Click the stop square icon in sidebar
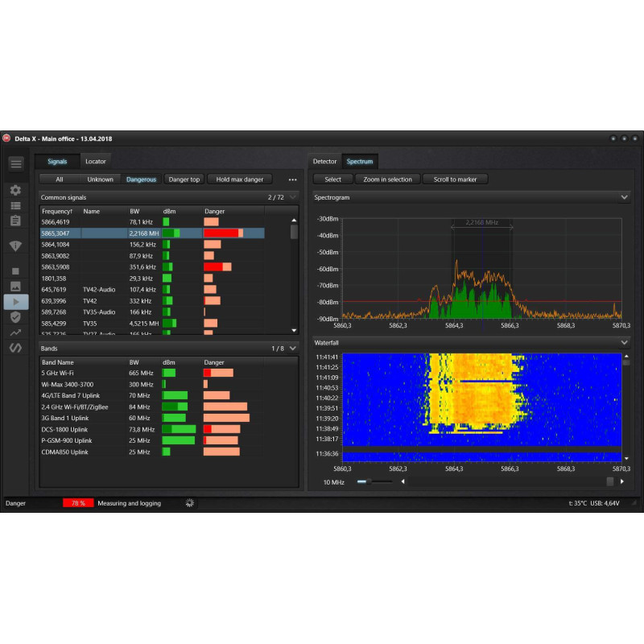Screen dimensions: 644x644 tap(15, 271)
